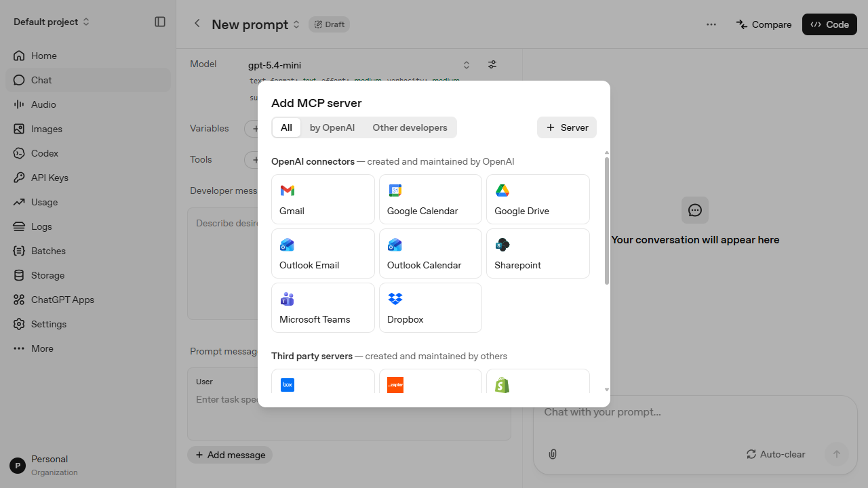Open the Images section icon
This screenshot has width=868, height=488.
pos(19,129)
